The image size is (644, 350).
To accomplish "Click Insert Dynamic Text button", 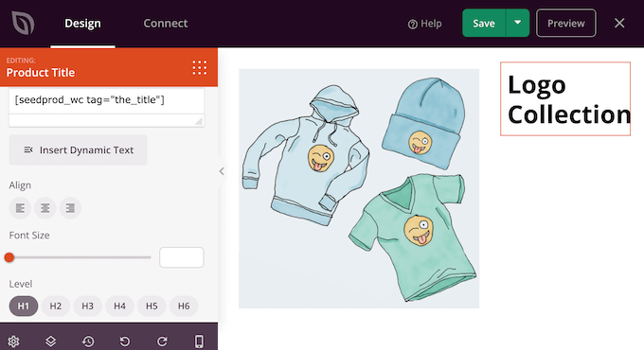I will 78,150.
